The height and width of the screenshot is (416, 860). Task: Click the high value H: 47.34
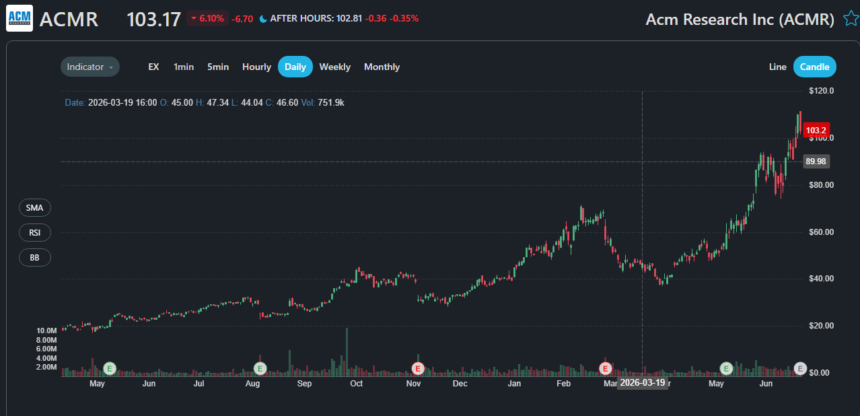click(213, 103)
